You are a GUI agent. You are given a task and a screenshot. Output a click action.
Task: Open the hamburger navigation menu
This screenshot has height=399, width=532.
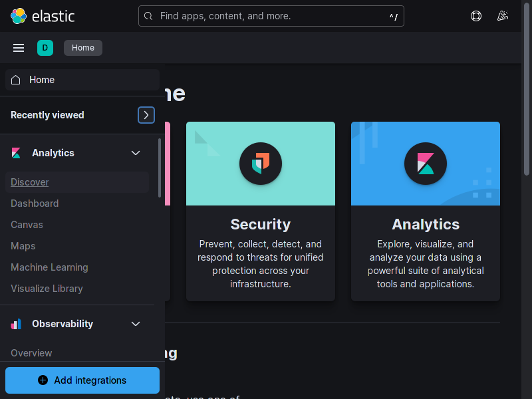point(18,47)
